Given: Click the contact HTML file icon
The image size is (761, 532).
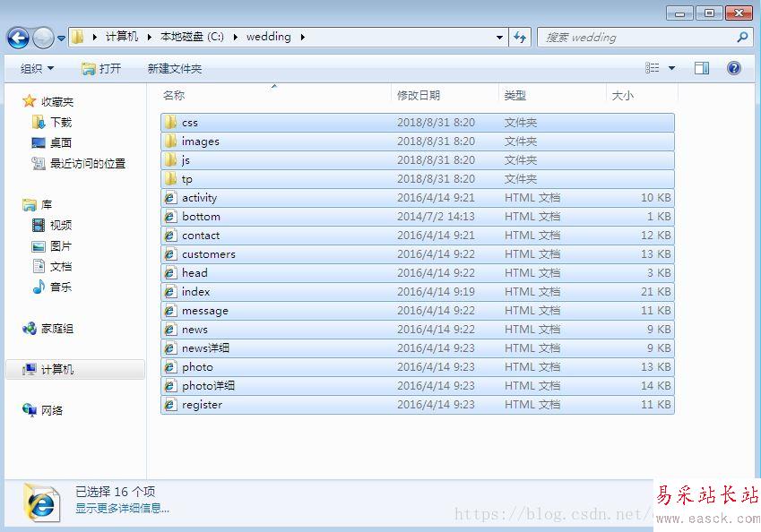Looking at the screenshot, I should pos(170,236).
